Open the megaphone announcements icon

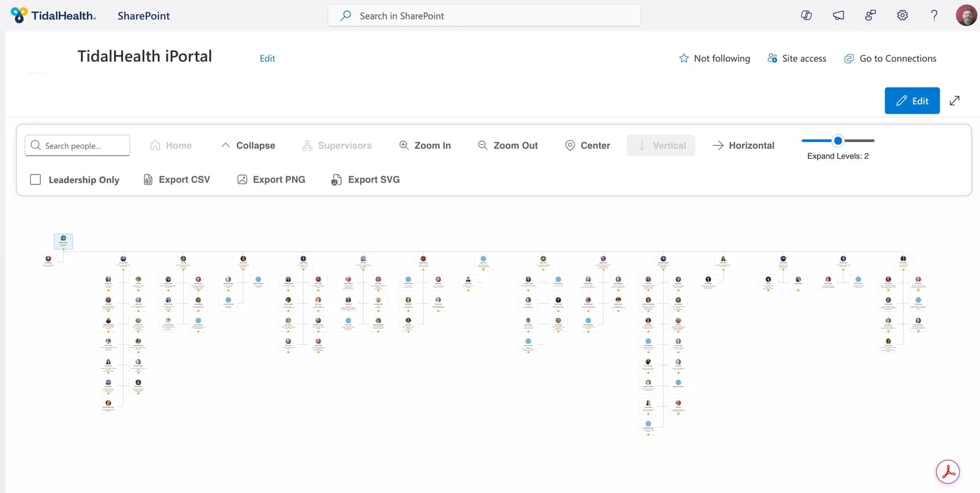839,15
